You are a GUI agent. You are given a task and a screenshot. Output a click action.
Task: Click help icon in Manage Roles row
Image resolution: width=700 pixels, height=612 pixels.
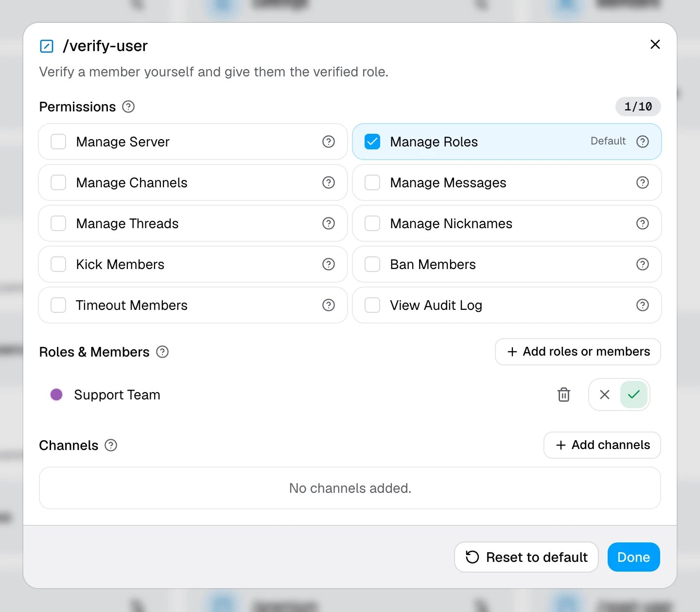(643, 142)
